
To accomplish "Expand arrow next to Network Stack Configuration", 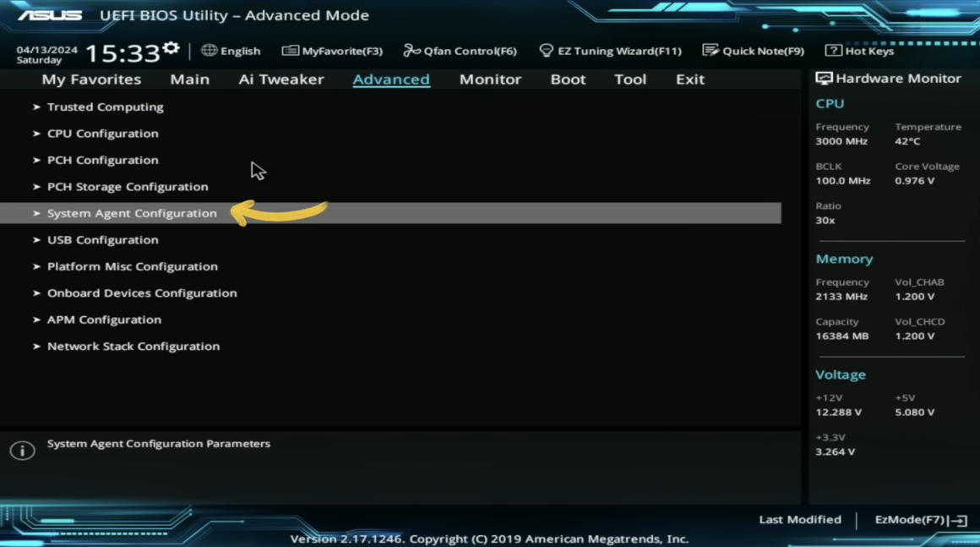I will click(x=36, y=347).
